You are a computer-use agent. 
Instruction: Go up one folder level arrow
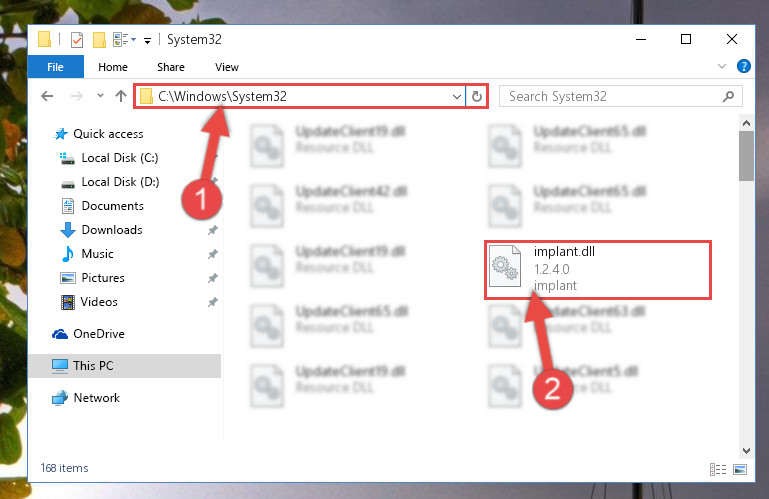tap(121, 96)
